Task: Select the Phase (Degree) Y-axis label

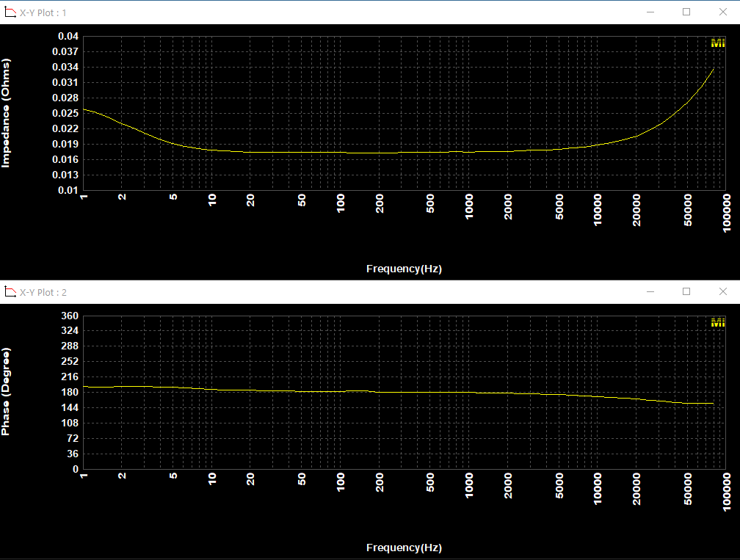Action: click(7, 392)
